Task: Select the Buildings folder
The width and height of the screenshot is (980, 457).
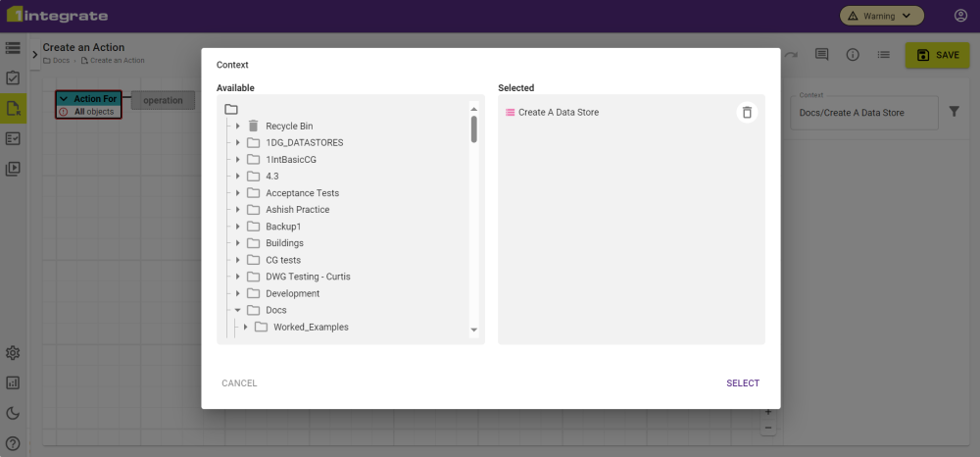Action: point(284,243)
